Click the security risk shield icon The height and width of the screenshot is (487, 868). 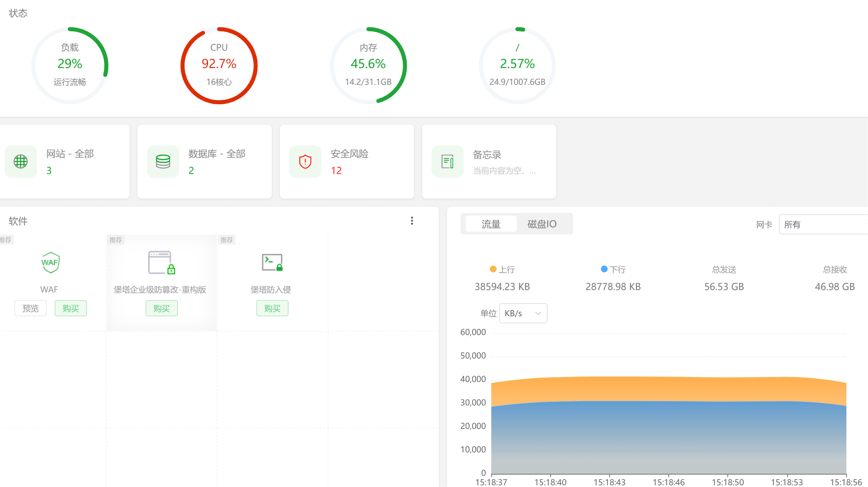305,162
